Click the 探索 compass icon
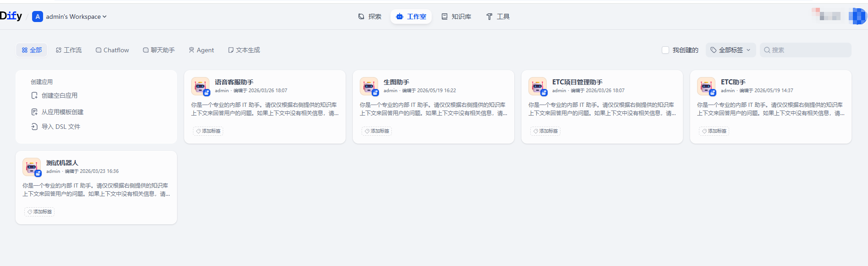 tap(361, 17)
